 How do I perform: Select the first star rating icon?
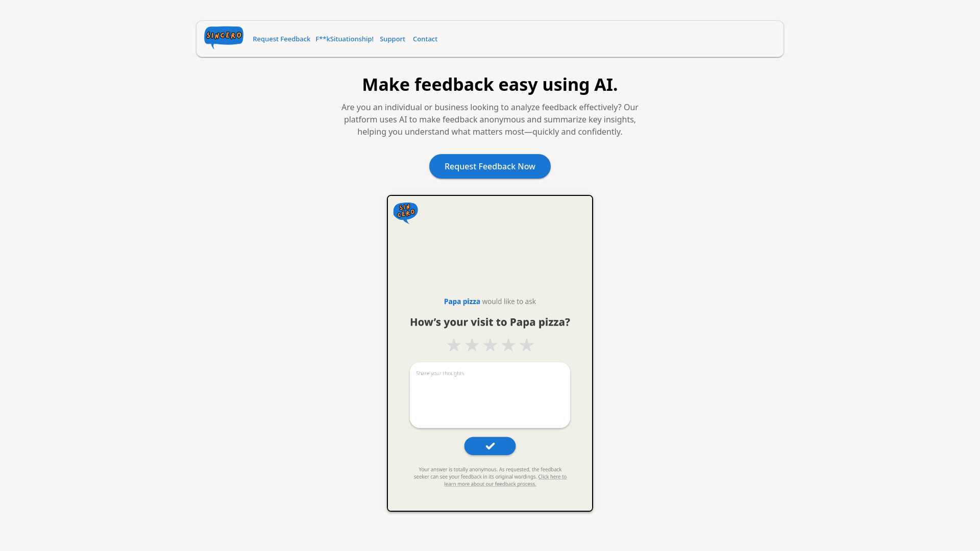pyautogui.click(x=454, y=344)
